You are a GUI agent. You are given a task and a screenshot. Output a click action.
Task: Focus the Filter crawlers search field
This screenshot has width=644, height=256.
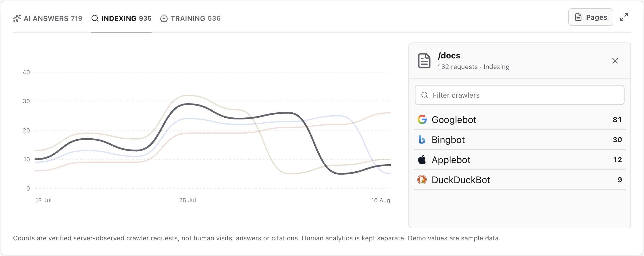[520, 95]
